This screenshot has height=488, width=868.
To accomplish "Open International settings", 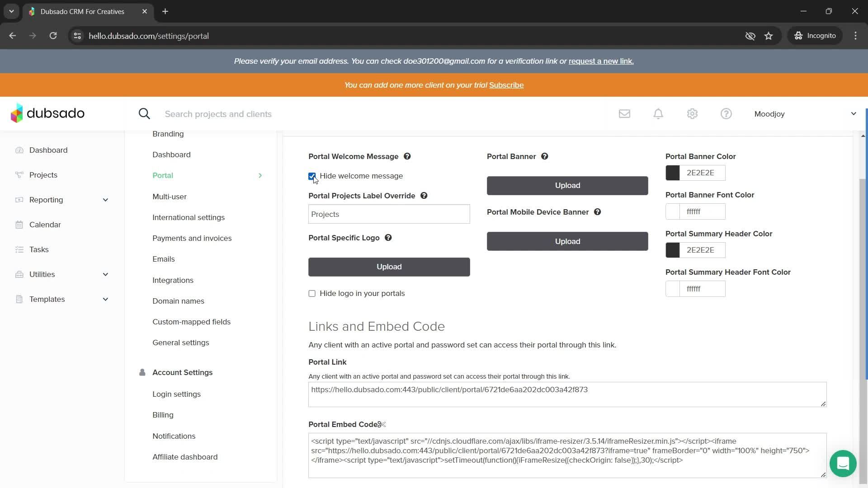I will click(x=189, y=217).
